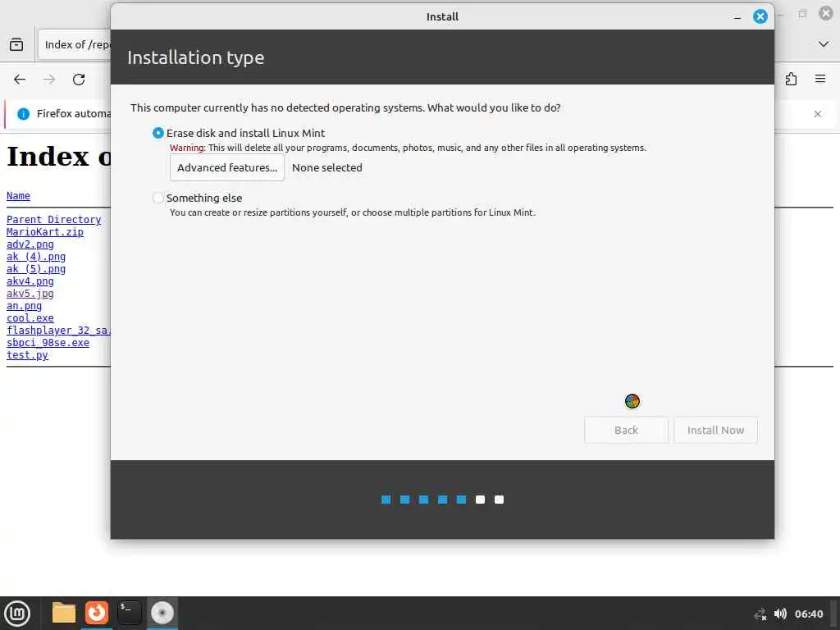
Task: Go Back to previous installer step
Action: 626,430
